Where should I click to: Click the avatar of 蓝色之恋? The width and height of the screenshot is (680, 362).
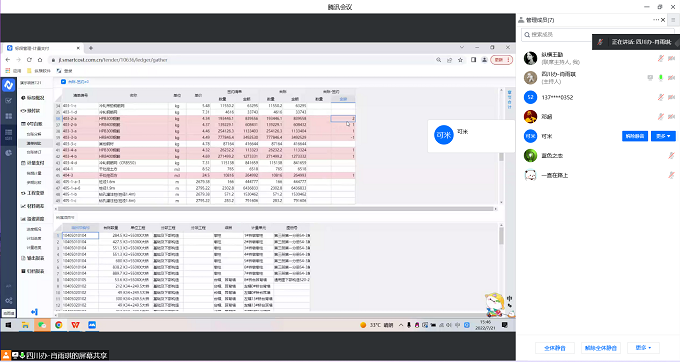tap(530, 155)
